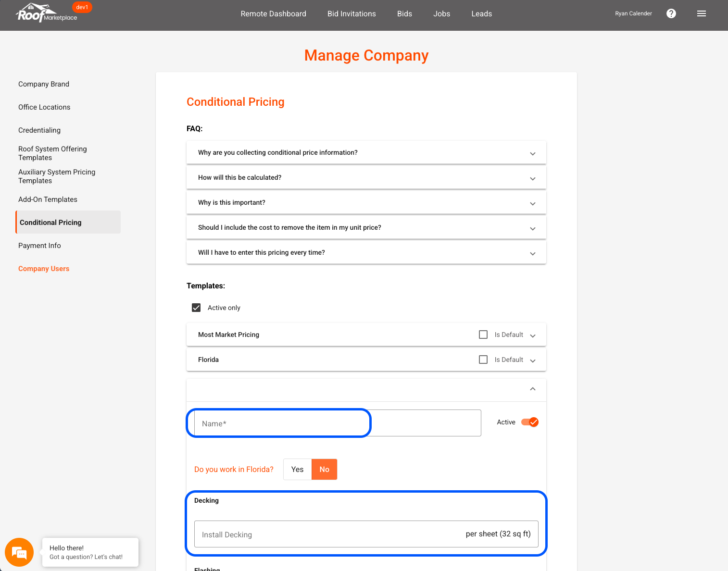Open the help question mark icon

tap(671, 13)
